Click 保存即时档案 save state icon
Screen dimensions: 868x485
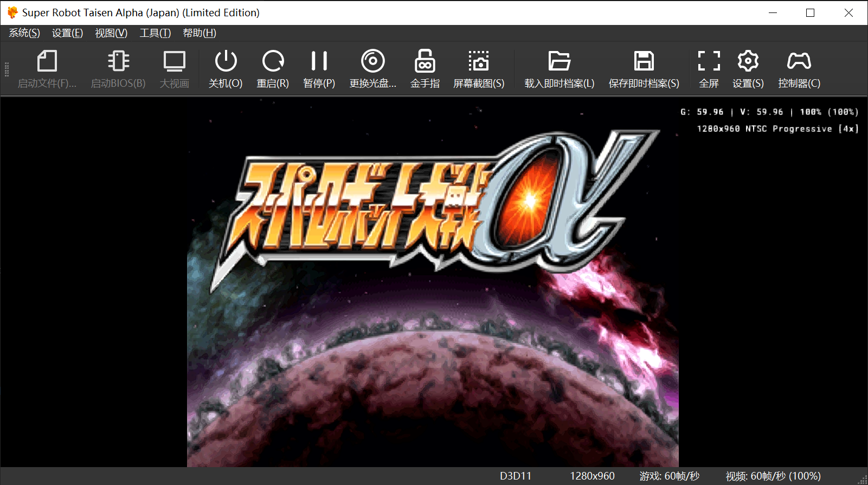(644, 61)
